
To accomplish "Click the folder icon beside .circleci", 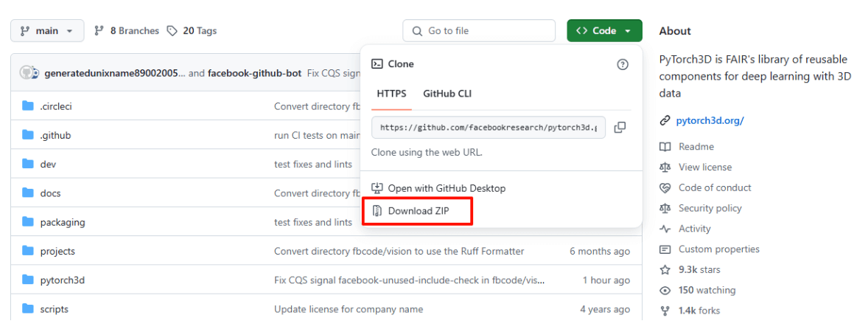I will click(x=28, y=106).
